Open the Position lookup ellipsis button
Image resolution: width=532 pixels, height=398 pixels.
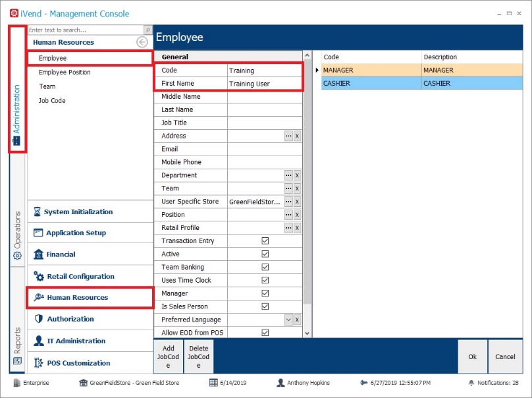(288, 215)
